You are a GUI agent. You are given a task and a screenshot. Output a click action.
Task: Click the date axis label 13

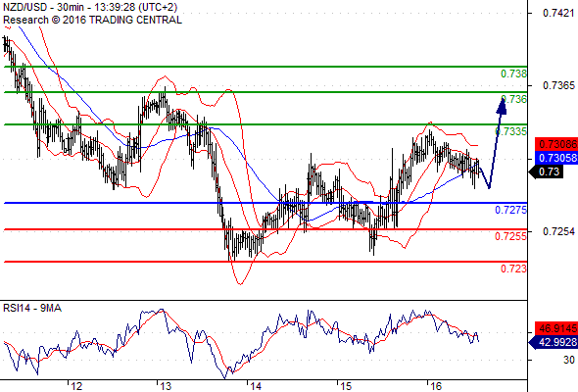[166, 386]
